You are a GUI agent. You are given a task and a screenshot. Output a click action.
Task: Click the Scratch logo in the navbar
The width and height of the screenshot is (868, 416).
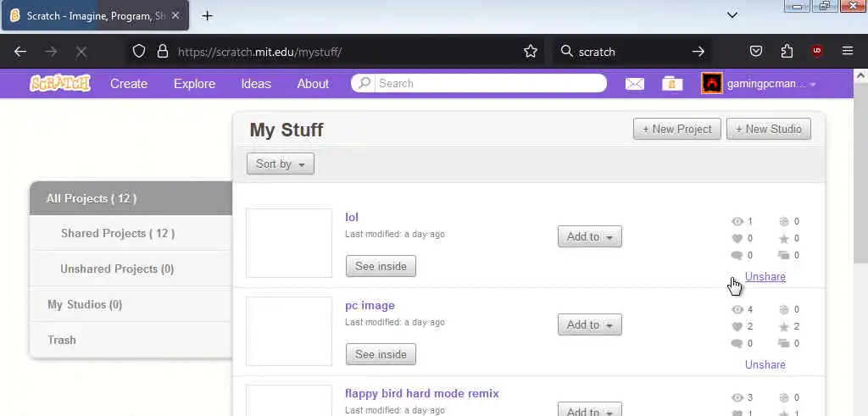[x=60, y=84]
